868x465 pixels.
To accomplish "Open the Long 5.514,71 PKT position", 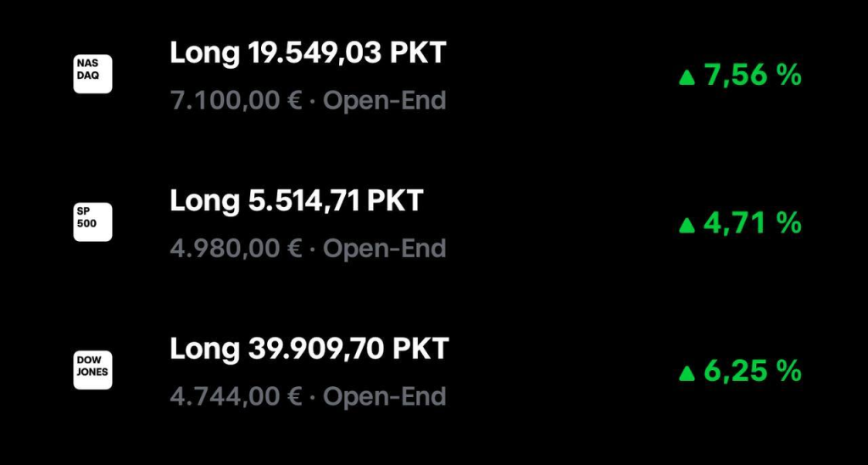I will [x=296, y=201].
